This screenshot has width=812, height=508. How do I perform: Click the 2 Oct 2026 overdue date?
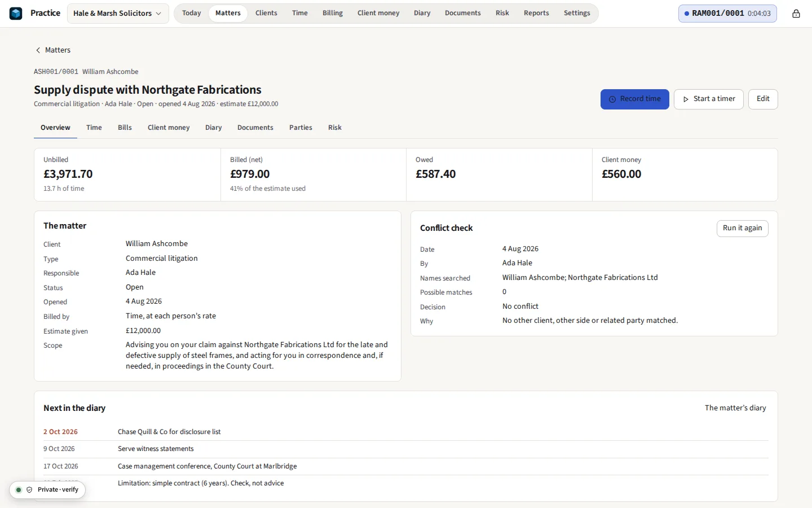60,432
